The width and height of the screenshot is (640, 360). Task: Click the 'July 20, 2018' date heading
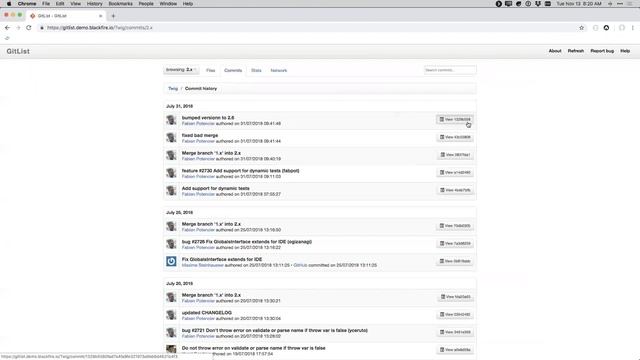click(179, 284)
